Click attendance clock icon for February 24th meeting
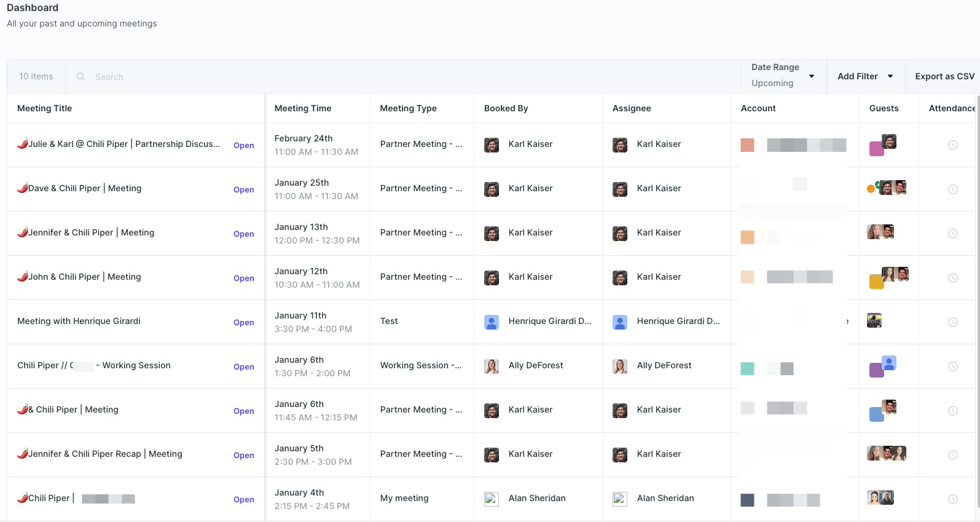The width and height of the screenshot is (980, 522). point(952,145)
